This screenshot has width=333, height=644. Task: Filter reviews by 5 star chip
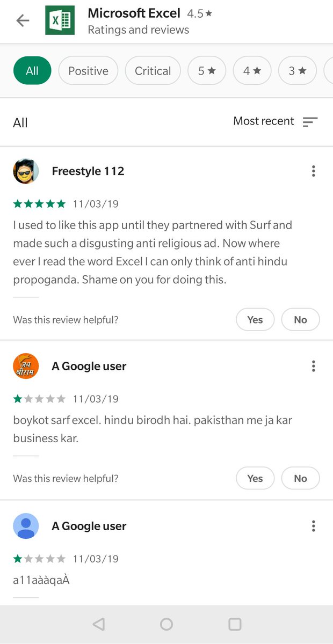click(207, 71)
